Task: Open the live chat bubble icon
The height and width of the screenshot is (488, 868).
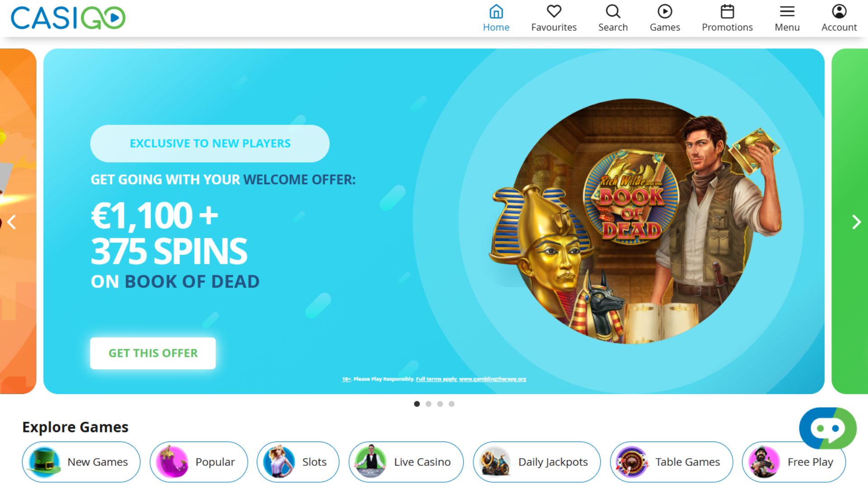Action: 828,428
